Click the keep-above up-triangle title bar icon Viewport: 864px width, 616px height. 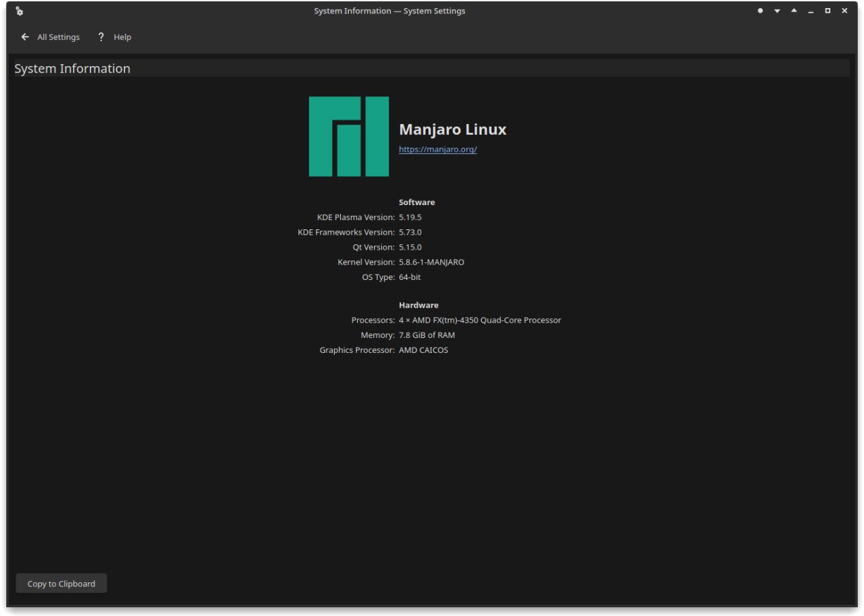pyautogui.click(x=794, y=11)
